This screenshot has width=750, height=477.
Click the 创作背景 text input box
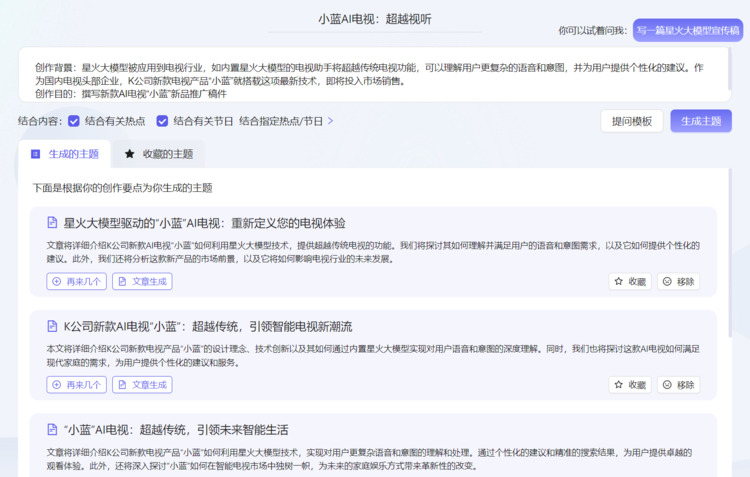[373, 74]
